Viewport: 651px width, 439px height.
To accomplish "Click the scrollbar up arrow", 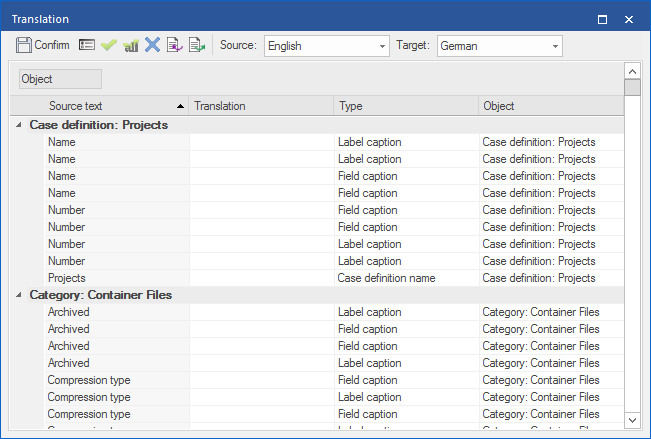I will click(632, 71).
